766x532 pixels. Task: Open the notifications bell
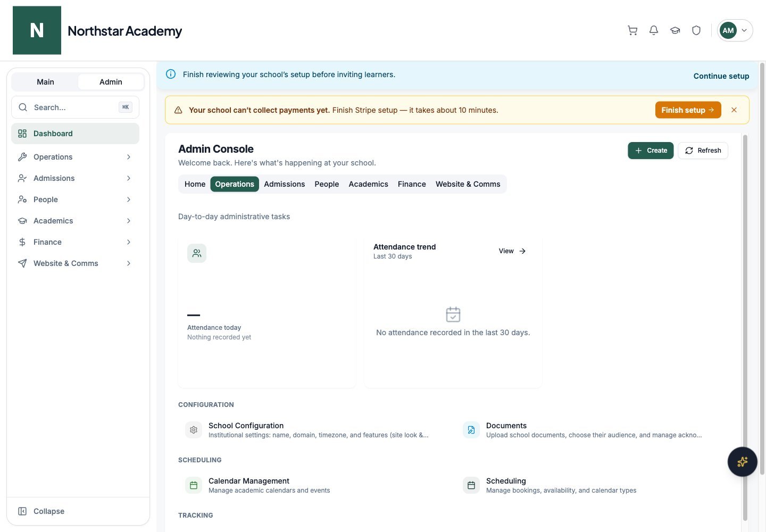(654, 30)
